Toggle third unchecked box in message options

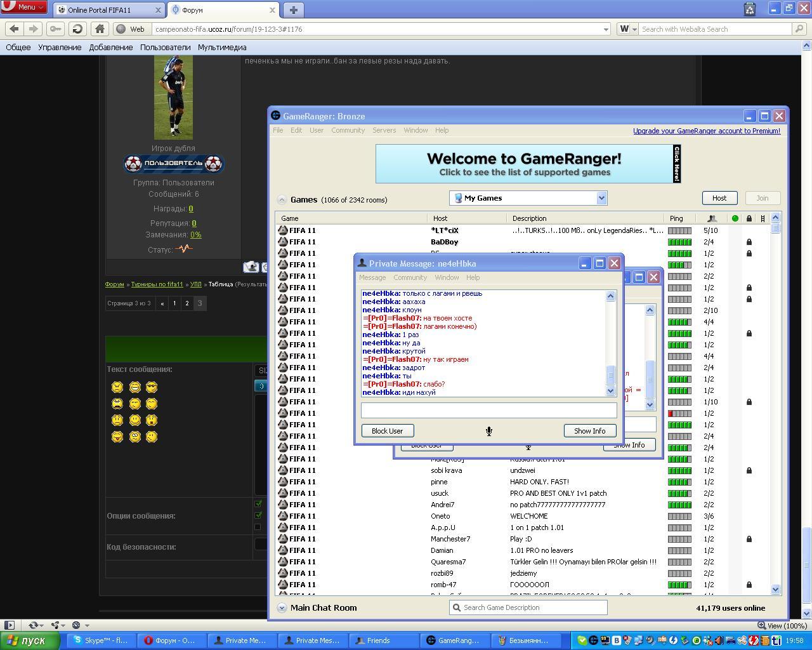pos(258,527)
